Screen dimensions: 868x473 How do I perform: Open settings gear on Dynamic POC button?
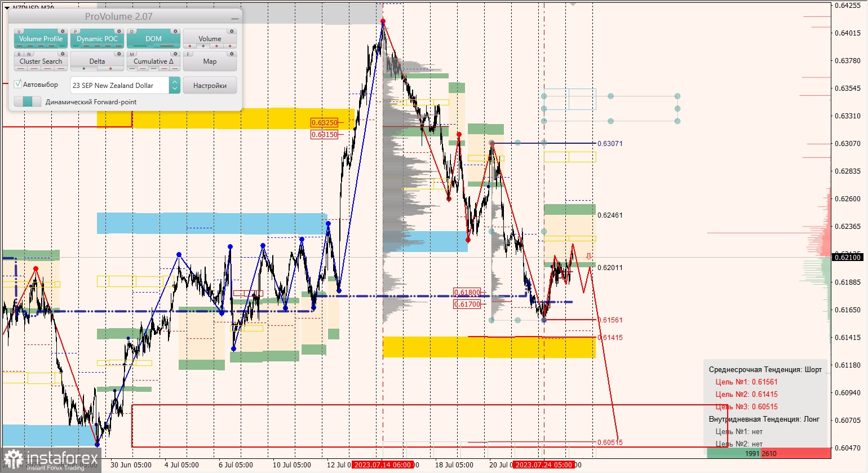click(119, 32)
